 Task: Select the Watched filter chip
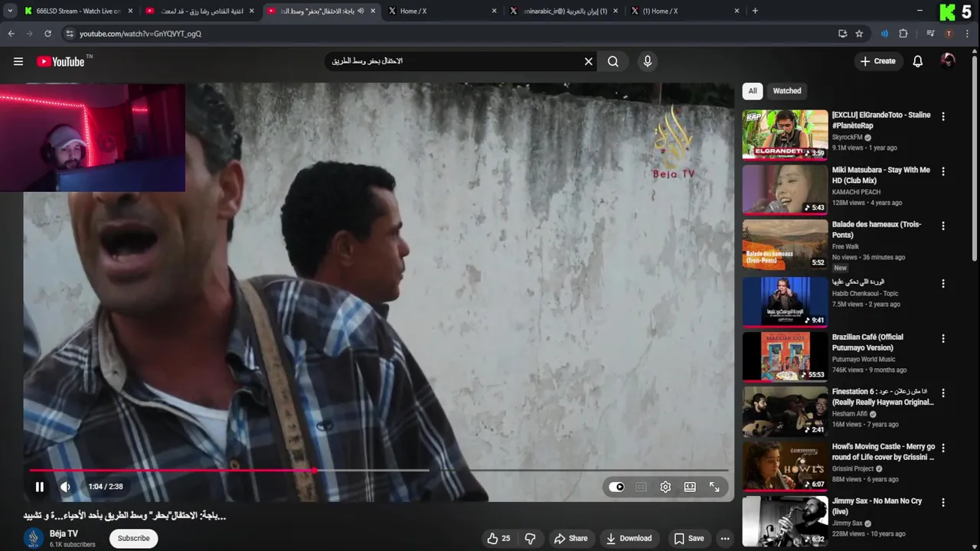tap(787, 91)
